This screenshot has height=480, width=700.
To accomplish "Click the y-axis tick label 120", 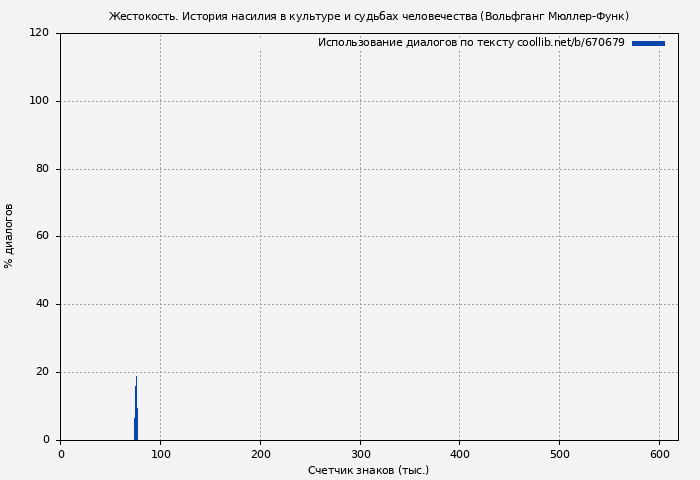I will tap(40, 33).
